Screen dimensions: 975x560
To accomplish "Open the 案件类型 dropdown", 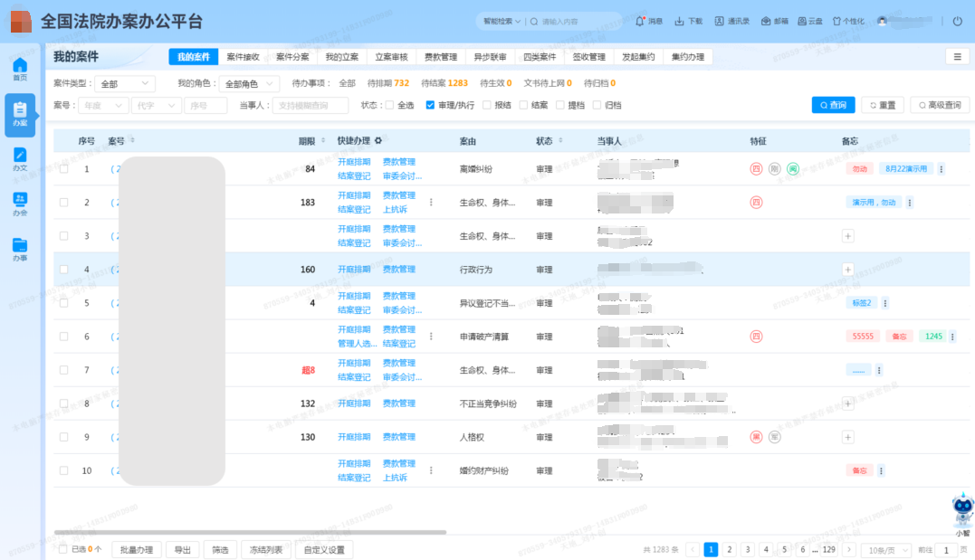I will coord(124,83).
